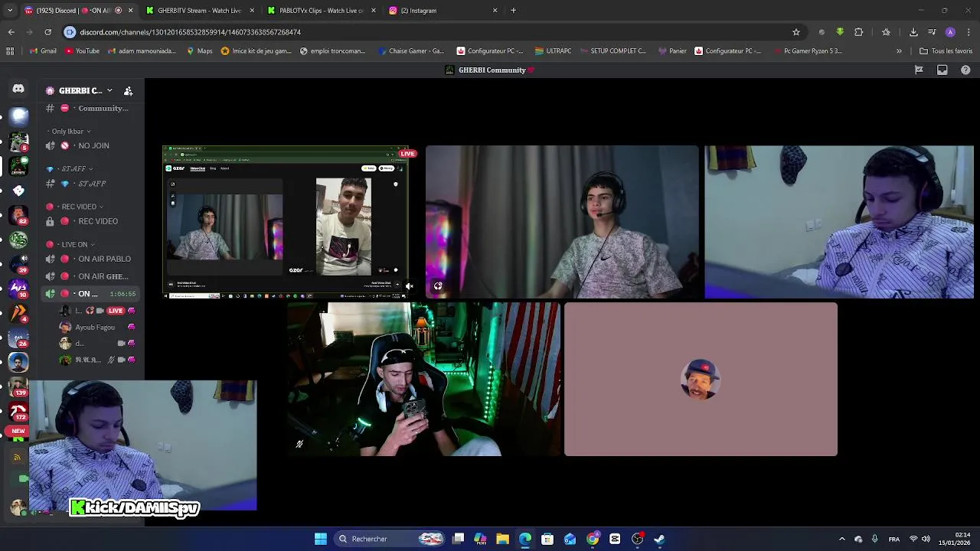
Task: Open a new browser tab
Action: (513, 11)
